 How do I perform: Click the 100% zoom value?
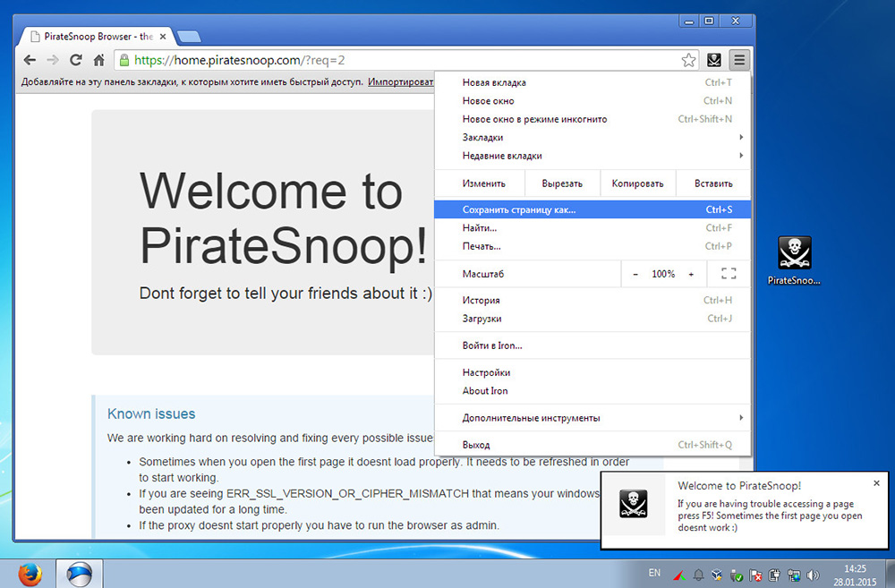tap(663, 274)
